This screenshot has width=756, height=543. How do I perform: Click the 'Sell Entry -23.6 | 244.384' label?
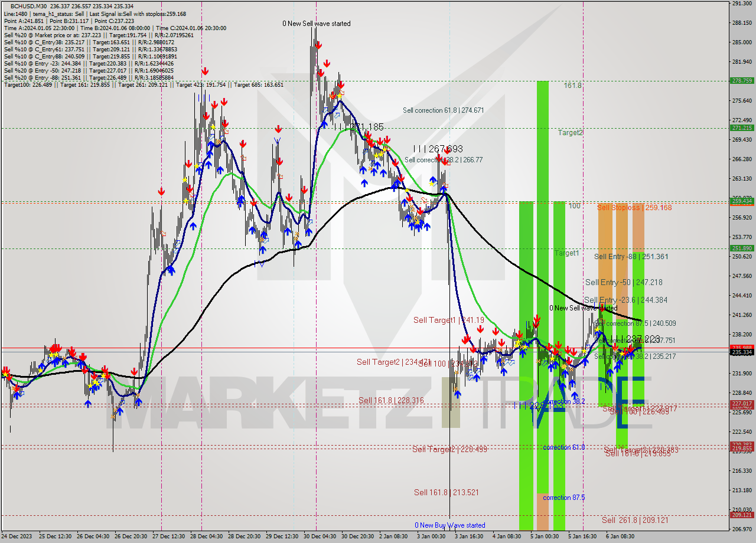pyautogui.click(x=625, y=300)
